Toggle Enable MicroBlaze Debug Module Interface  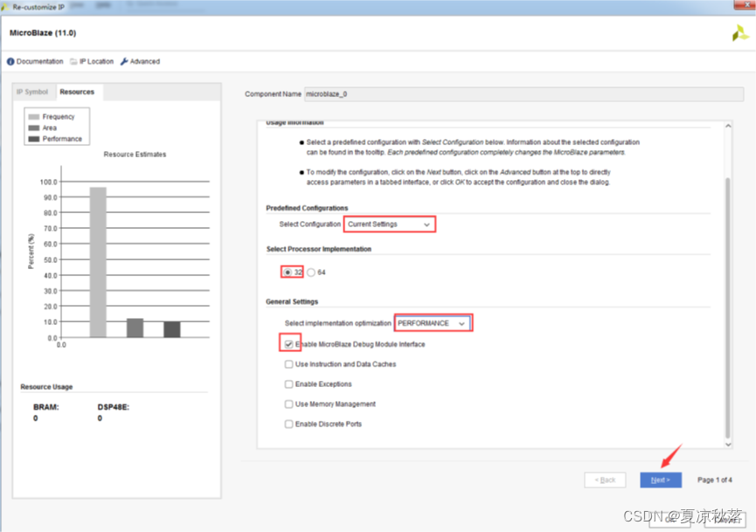pos(288,344)
